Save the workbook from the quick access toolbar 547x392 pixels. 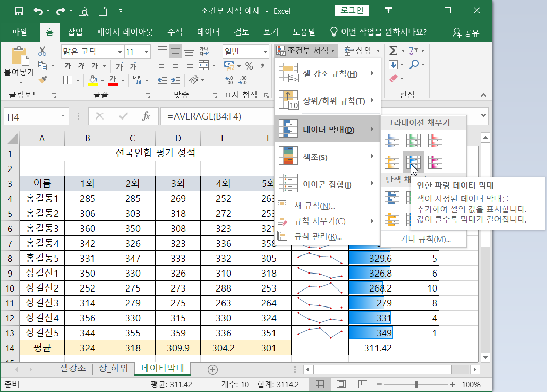coord(19,11)
